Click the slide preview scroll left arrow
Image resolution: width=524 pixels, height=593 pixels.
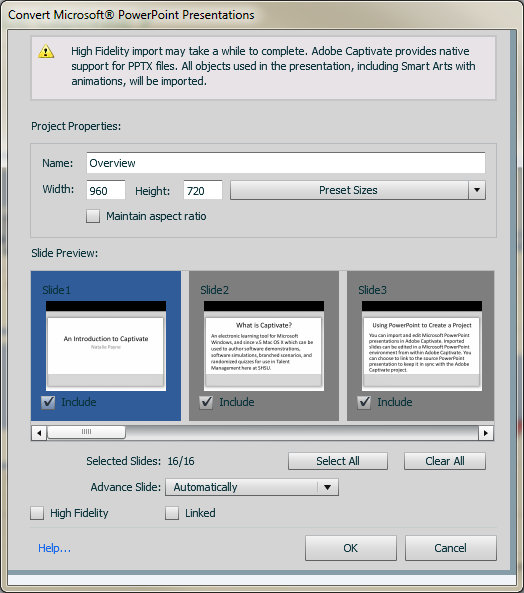[x=39, y=433]
